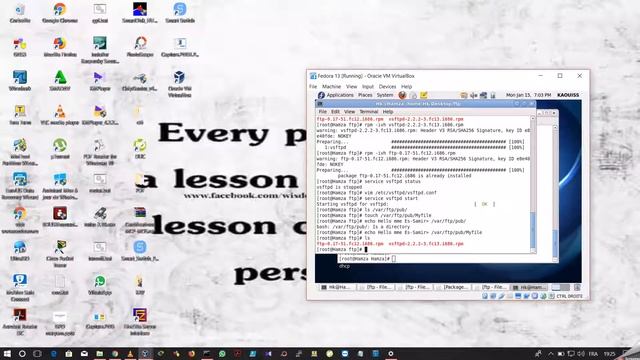Open File Explorer from the taskbar

(x=99, y=353)
